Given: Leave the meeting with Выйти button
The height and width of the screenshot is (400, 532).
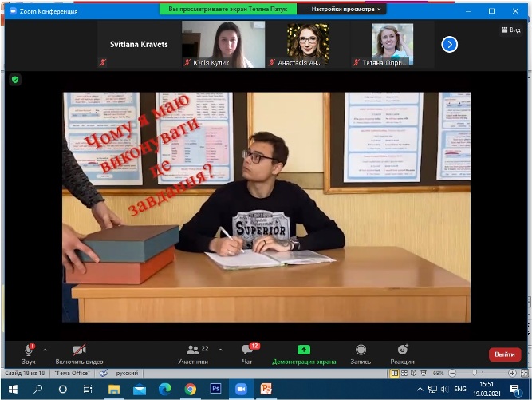Looking at the screenshot, I should click(x=504, y=354).
